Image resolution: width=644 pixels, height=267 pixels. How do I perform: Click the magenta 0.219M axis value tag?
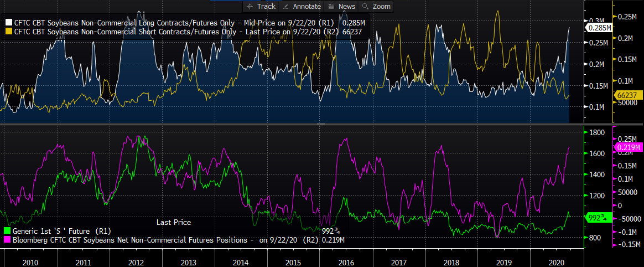click(628, 147)
